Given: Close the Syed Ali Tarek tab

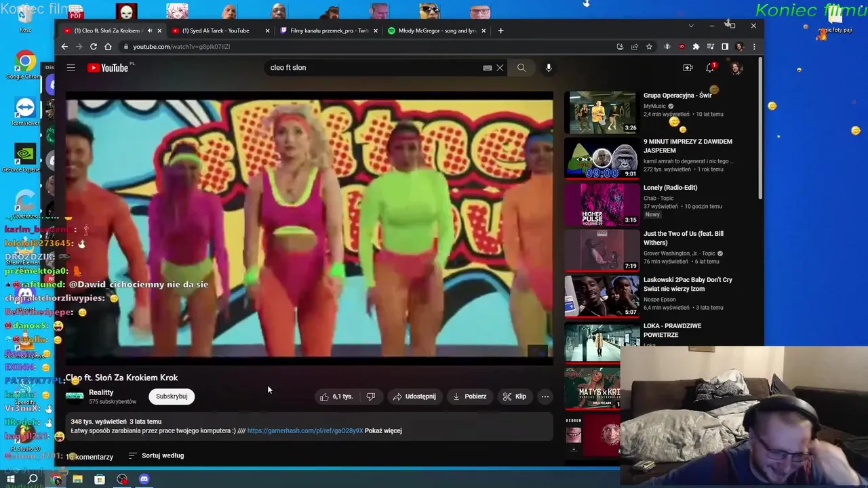Looking at the screenshot, I should [267, 30].
